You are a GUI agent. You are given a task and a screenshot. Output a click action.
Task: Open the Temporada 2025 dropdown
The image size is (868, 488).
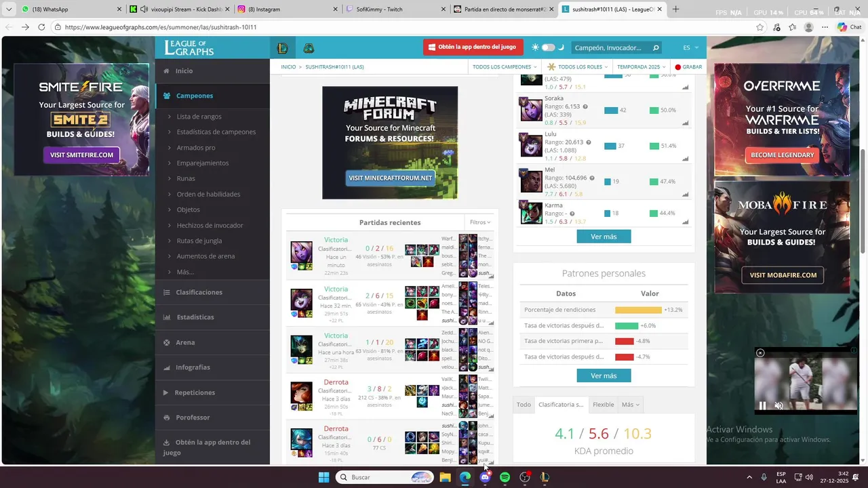coord(641,67)
